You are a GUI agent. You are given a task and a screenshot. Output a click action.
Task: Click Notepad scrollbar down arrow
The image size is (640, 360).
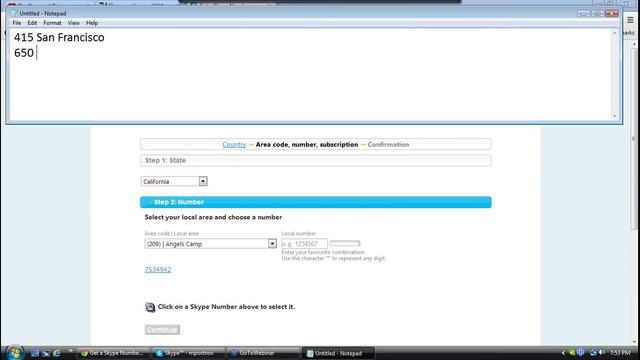coord(615,116)
